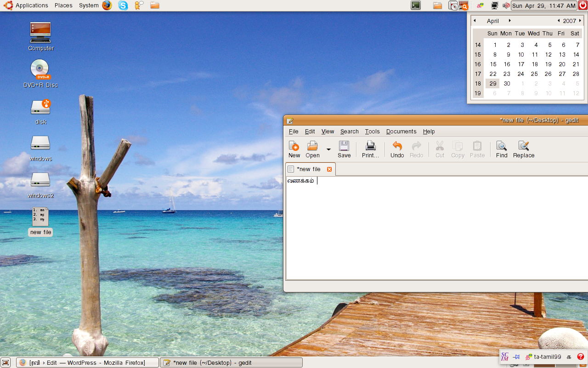Click the New document toolbar icon

pos(294,149)
